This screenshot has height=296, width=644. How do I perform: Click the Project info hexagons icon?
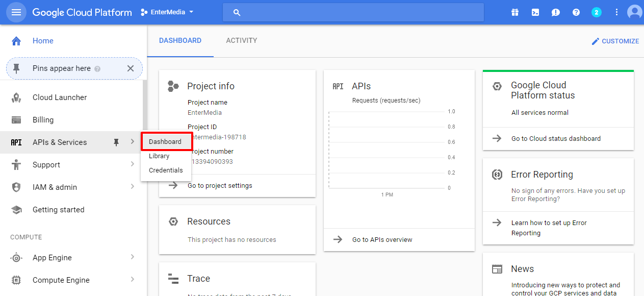coord(173,86)
